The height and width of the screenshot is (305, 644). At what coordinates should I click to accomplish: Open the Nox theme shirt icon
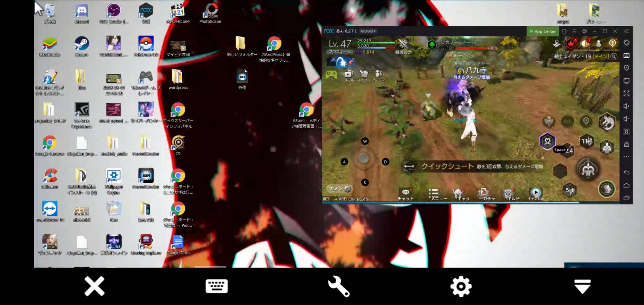[x=564, y=31]
